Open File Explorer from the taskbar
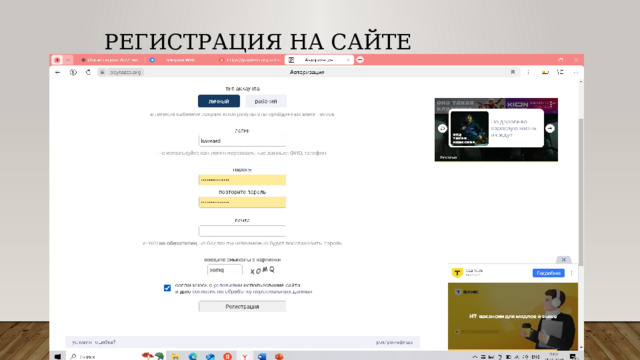640x360 pixels. click(175, 357)
